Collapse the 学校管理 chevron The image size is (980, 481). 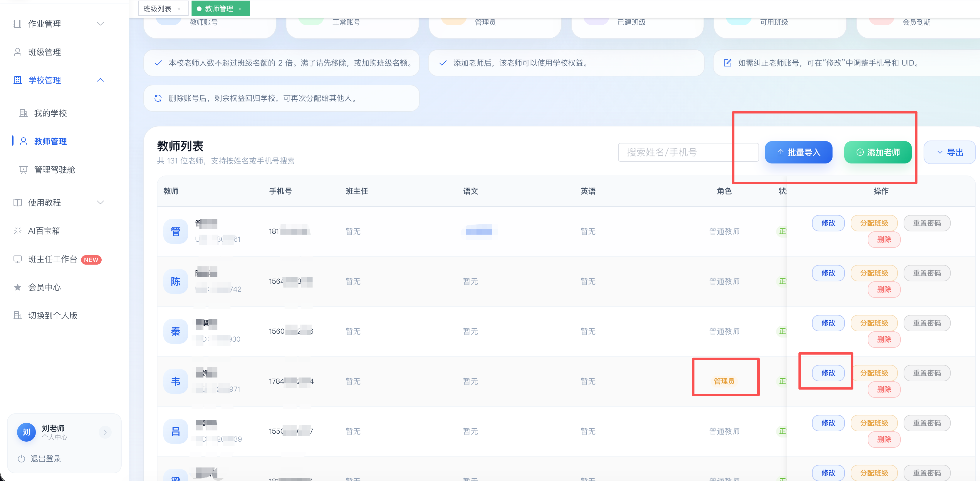point(100,80)
